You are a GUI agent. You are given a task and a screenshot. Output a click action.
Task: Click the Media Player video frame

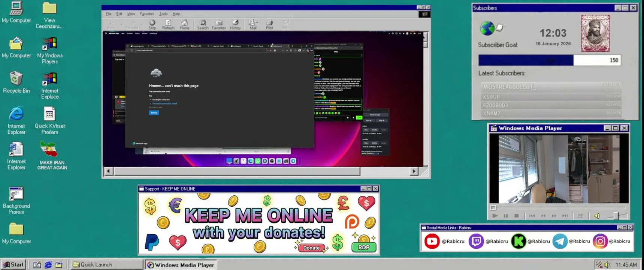tap(559, 169)
